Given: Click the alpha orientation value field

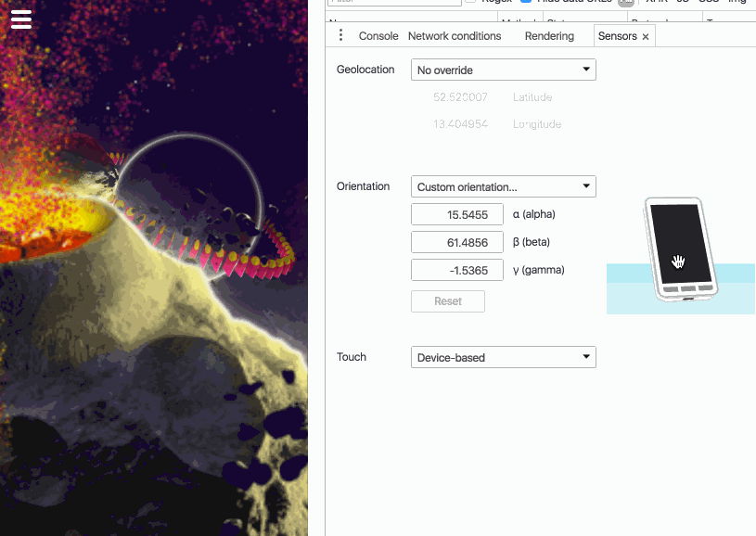Looking at the screenshot, I should tap(457, 214).
